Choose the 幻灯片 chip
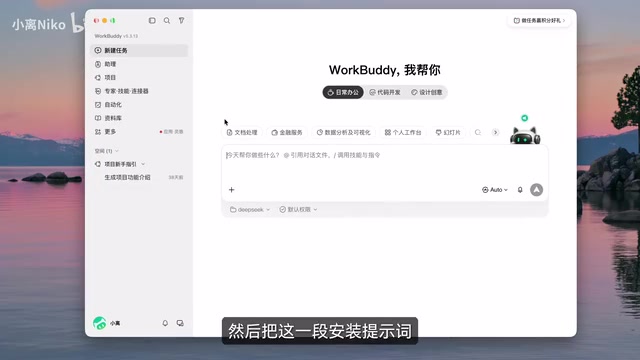Screen dimensions: 640x360 click(448, 132)
